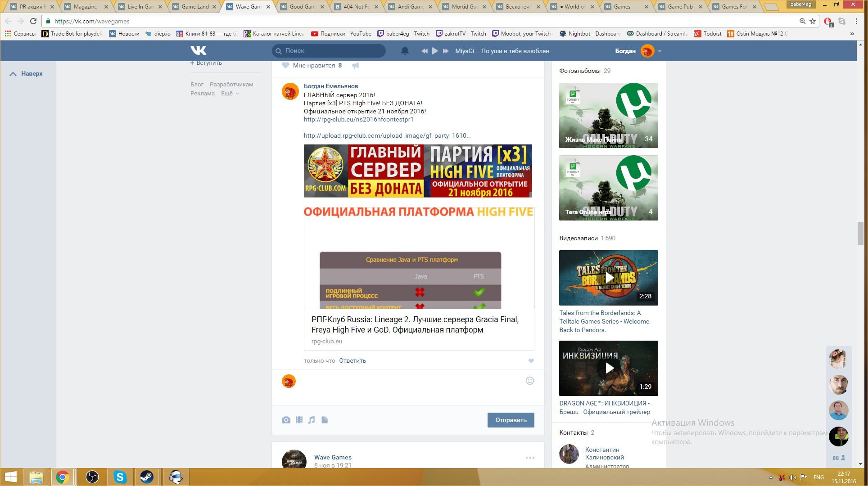Attach a video to the comment
The height and width of the screenshot is (486, 868).
(299, 420)
